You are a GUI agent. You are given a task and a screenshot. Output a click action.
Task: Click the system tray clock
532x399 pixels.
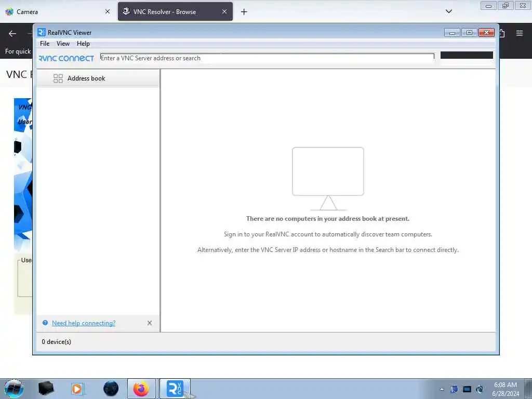(x=506, y=389)
